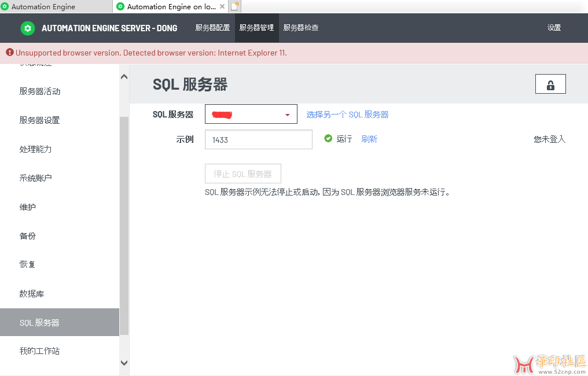The height and width of the screenshot is (376, 588).
Task: Click the AUTOMATION ENGINE SERVER - DONG title
Action: point(109,28)
